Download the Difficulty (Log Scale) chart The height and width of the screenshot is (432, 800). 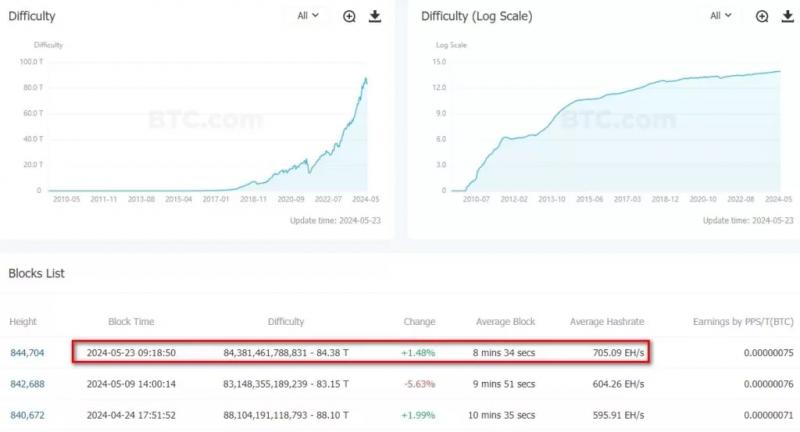788,16
